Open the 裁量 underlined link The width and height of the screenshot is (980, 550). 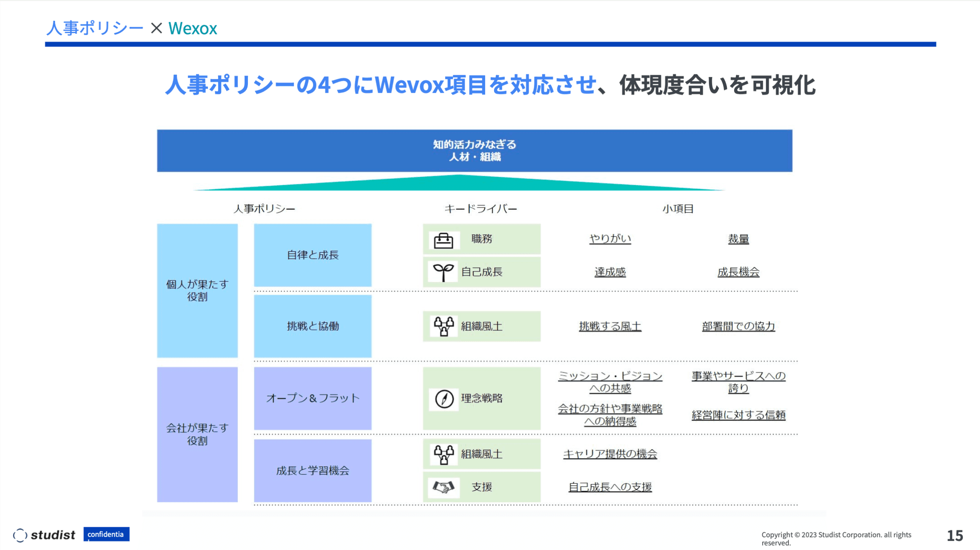738,239
